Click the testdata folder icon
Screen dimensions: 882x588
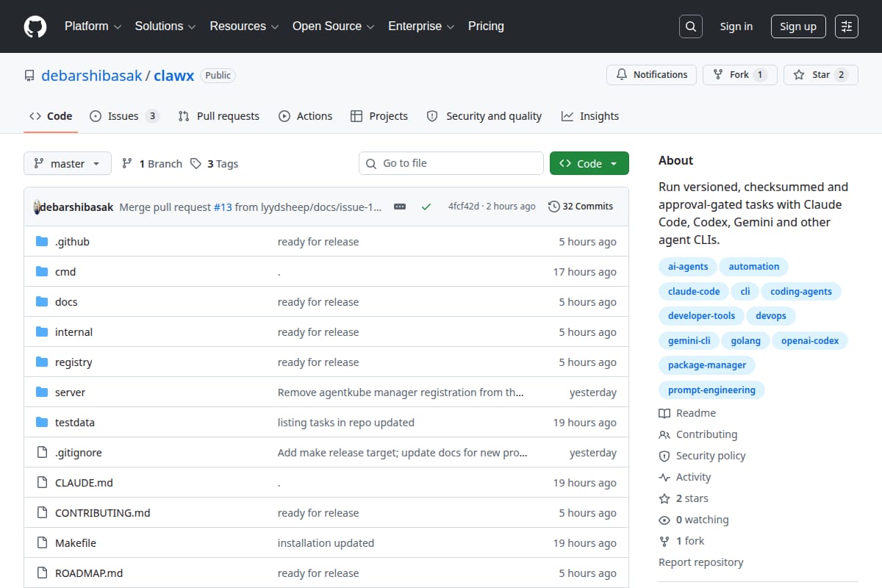click(x=42, y=423)
